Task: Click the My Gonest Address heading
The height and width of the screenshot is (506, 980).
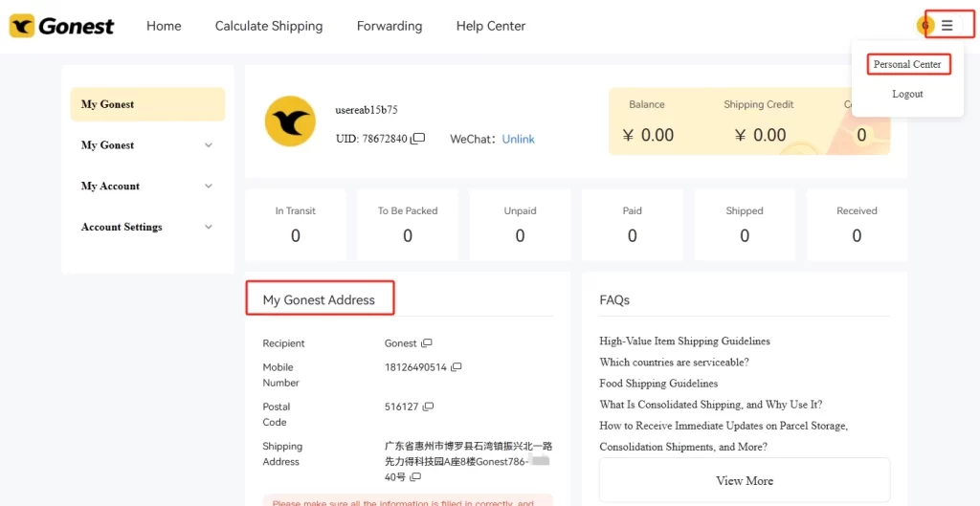Action: coord(319,299)
